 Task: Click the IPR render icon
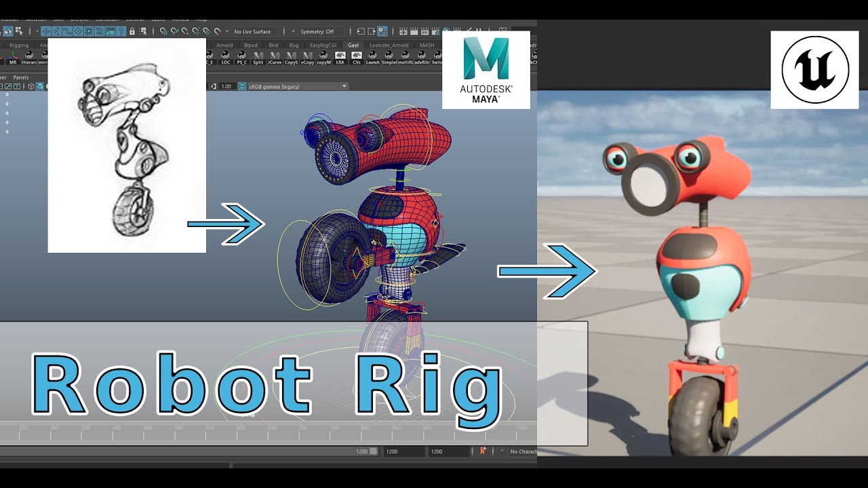coord(425,31)
